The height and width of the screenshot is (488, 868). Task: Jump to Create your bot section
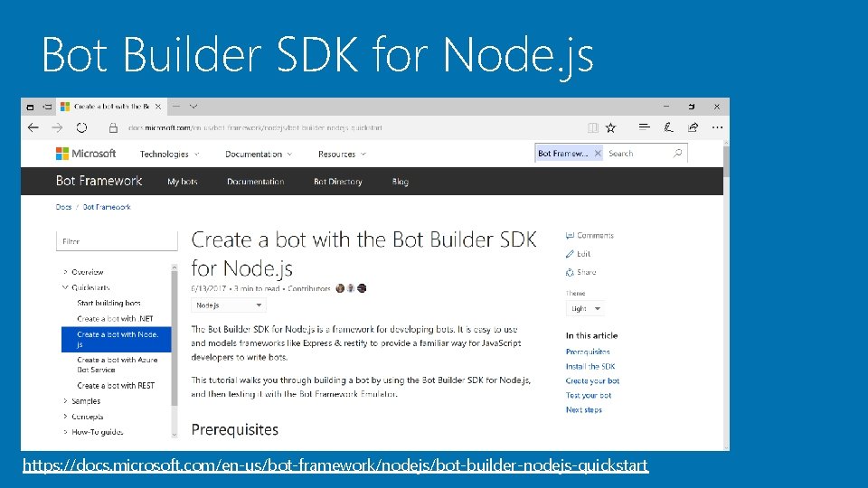click(x=592, y=380)
